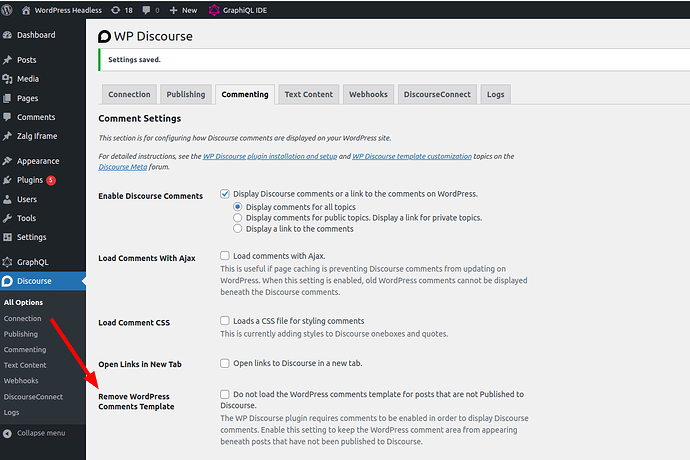The width and height of the screenshot is (690, 460).
Task: Click Remove WordPress Comments Template label
Action: click(x=136, y=401)
